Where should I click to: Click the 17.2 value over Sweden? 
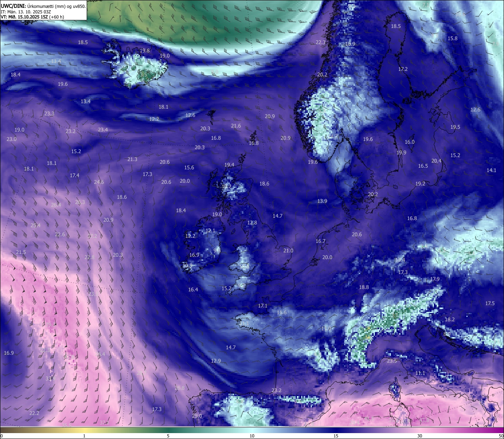403,69
